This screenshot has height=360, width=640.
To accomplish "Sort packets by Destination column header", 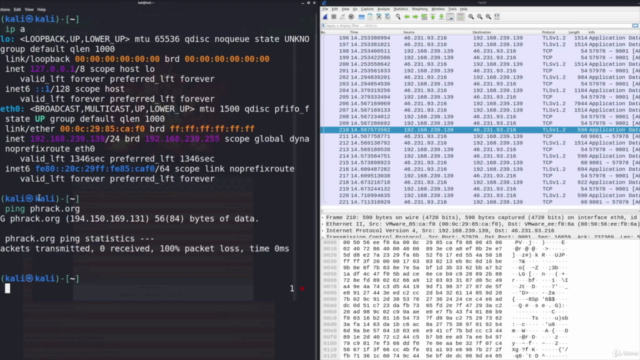I will coord(506,32).
